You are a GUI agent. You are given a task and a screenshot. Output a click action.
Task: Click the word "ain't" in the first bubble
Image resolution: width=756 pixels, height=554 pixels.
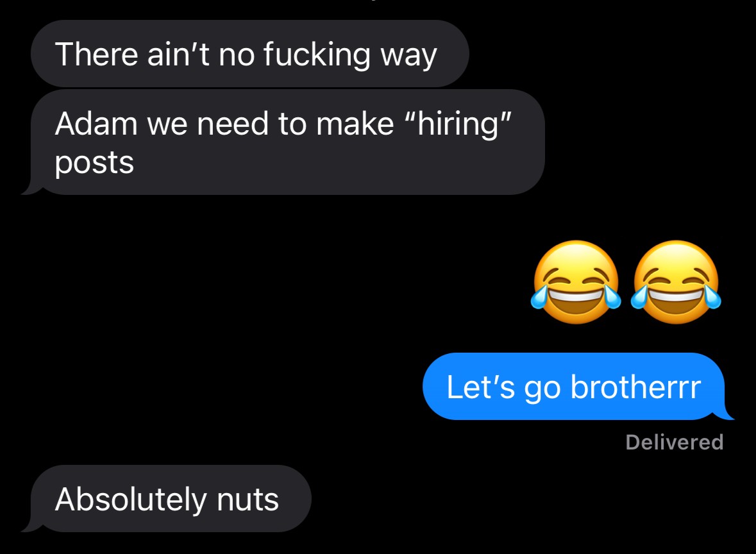pos(178,54)
